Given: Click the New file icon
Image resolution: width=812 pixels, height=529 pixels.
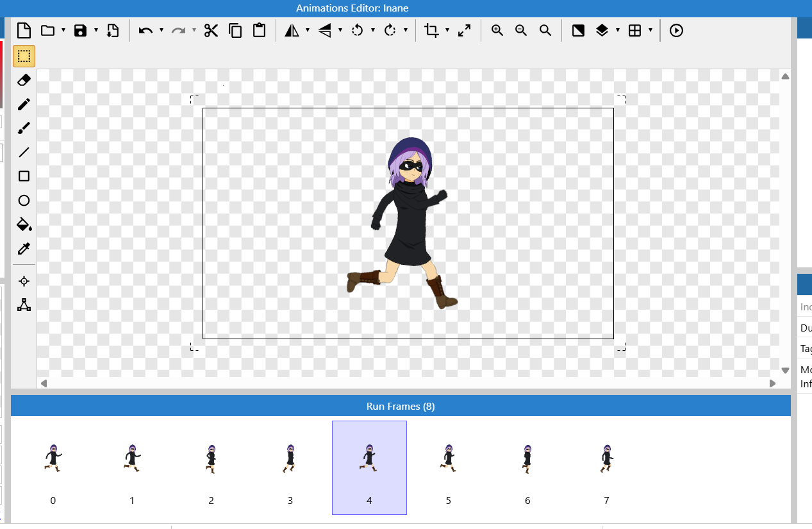Looking at the screenshot, I should click(24, 30).
